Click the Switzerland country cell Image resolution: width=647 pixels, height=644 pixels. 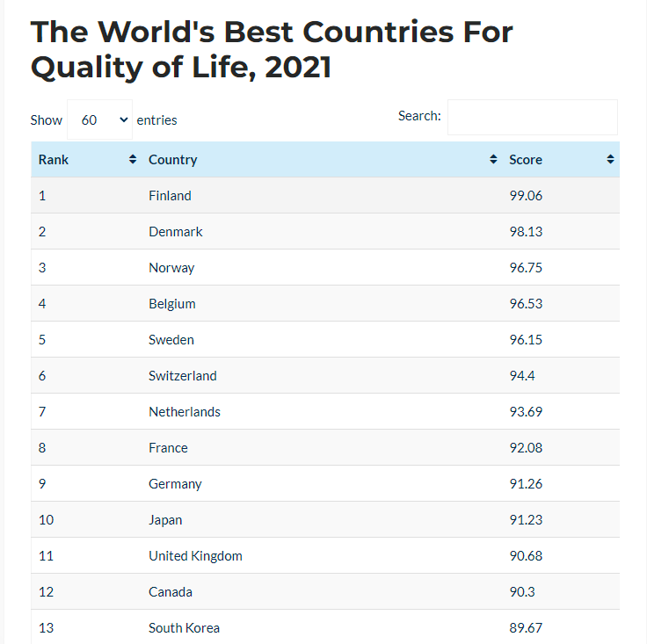[x=183, y=376]
